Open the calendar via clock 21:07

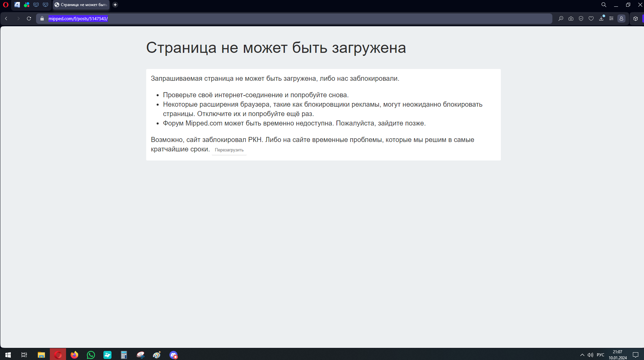click(618, 355)
